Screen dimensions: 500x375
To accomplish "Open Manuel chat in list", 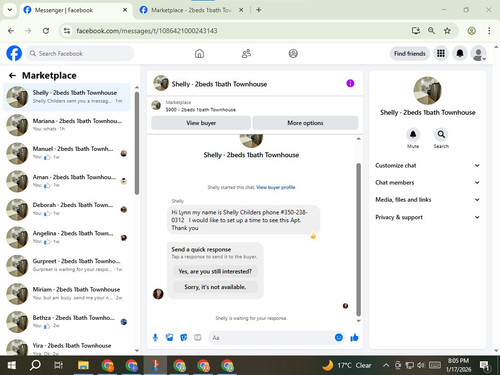I will (67, 153).
